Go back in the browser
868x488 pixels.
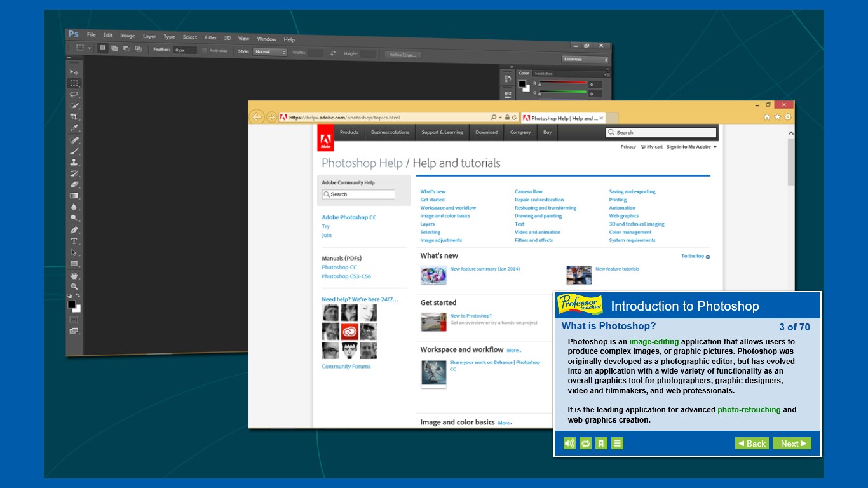point(257,117)
